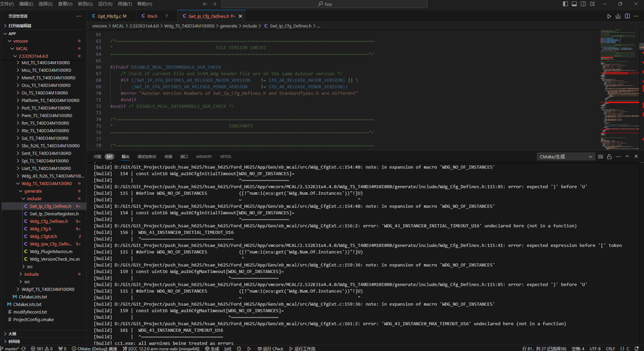Expand the 打开的编辑器 section
644x351 pixels.
point(43,25)
